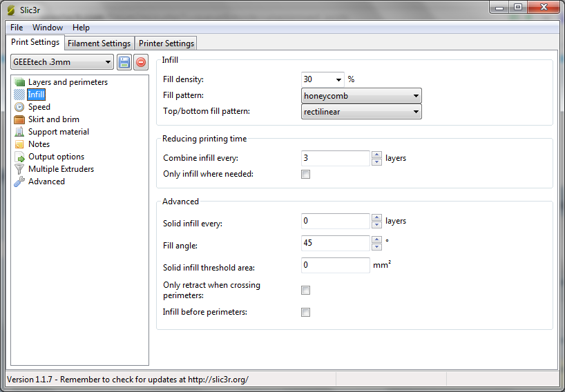Minimize the Slic3r window
The image size is (565, 392).
coord(499,8)
